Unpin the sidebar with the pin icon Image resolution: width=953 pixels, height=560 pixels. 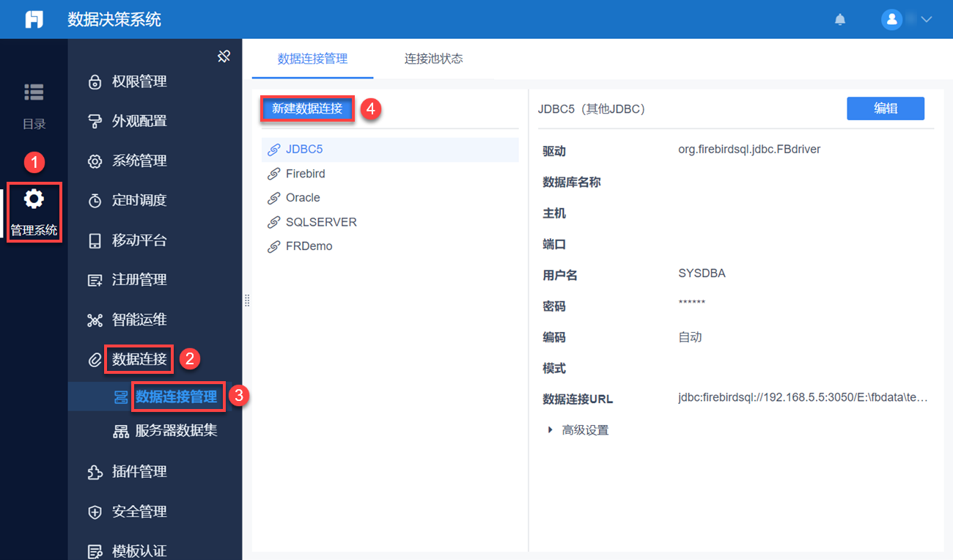(x=224, y=56)
